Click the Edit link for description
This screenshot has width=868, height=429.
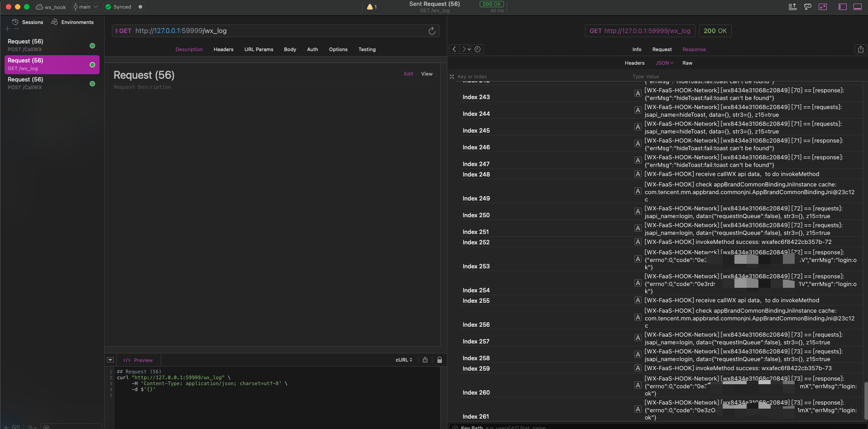click(x=408, y=74)
